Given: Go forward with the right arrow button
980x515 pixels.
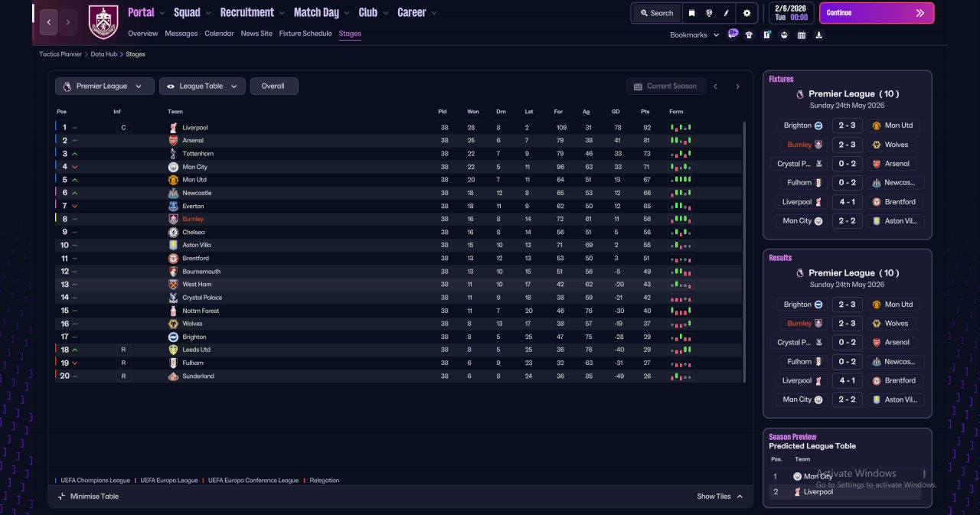Looking at the screenshot, I should point(68,22).
